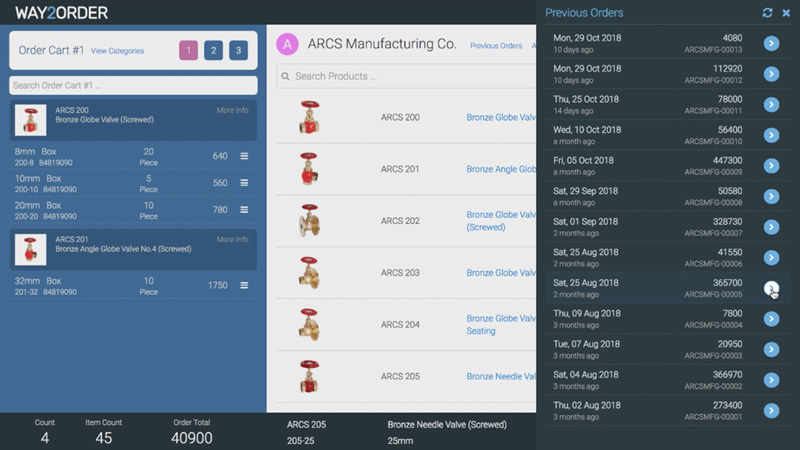Switch to order cart 3
This screenshot has width=800, height=450.
tap(238, 50)
